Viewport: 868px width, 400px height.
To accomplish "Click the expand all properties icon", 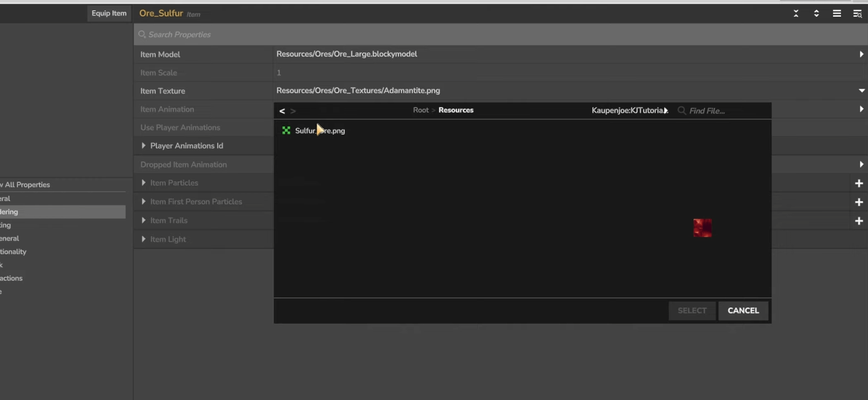I will point(816,14).
